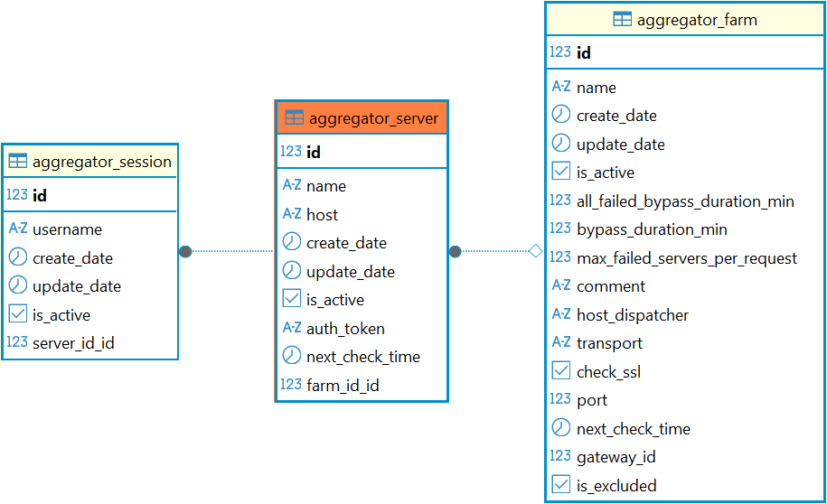Click the text-type icon next to auth_token

click(x=291, y=328)
